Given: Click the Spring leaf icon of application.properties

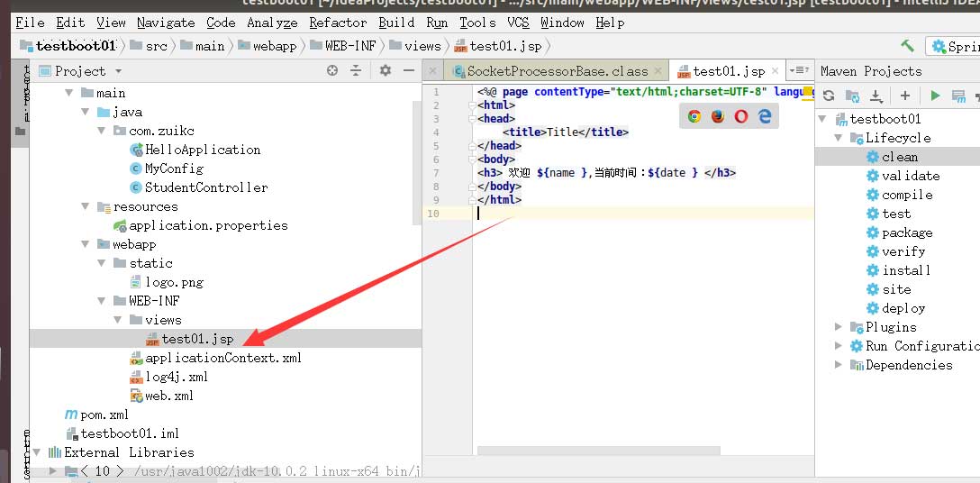Looking at the screenshot, I should coord(120,225).
